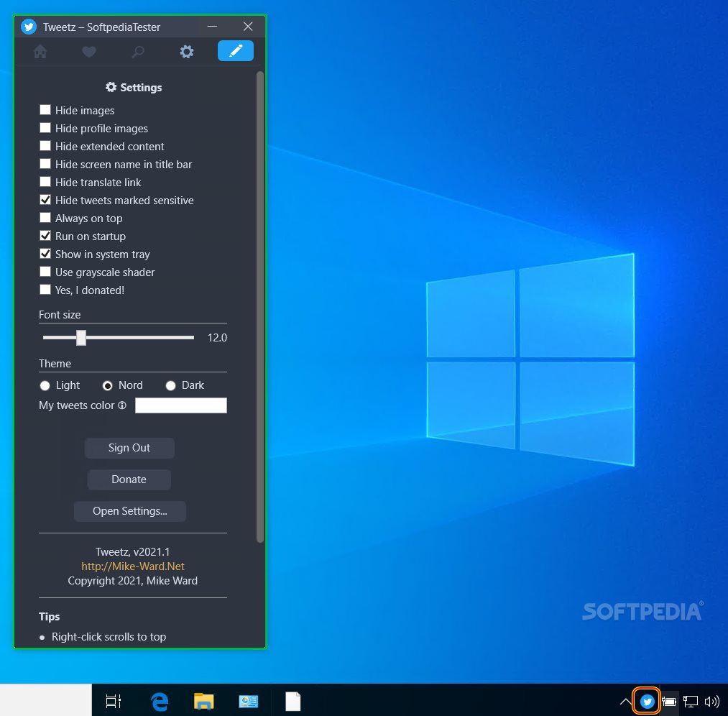Image resolution: width=728 pixels, height=716 pixels.
Task: Uncheck Run on startup
Action: (x=45, y=236)
